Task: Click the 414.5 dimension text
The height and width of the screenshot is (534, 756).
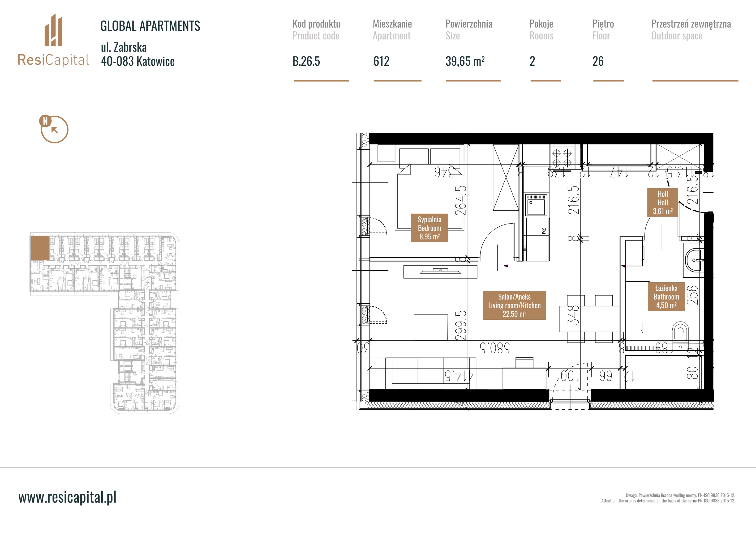Action: (x=459, y=375)
